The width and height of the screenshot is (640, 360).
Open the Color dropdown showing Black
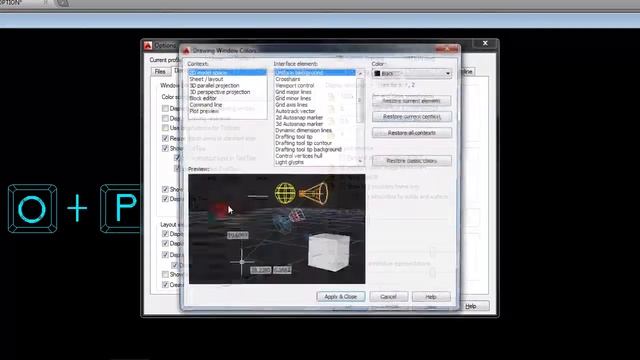[x=412, y=73]
